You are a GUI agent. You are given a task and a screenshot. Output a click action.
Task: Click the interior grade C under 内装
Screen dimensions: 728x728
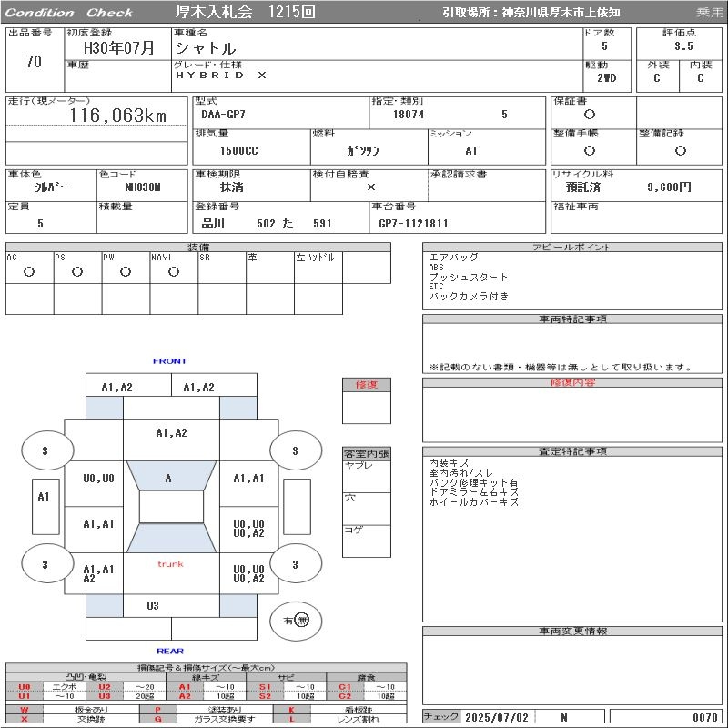click(700, 78)
